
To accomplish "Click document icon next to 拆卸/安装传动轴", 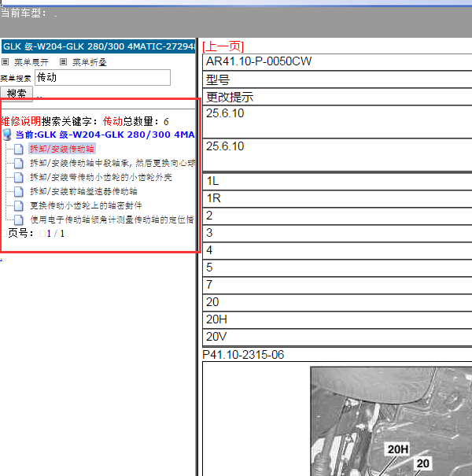I will point(19,149).
